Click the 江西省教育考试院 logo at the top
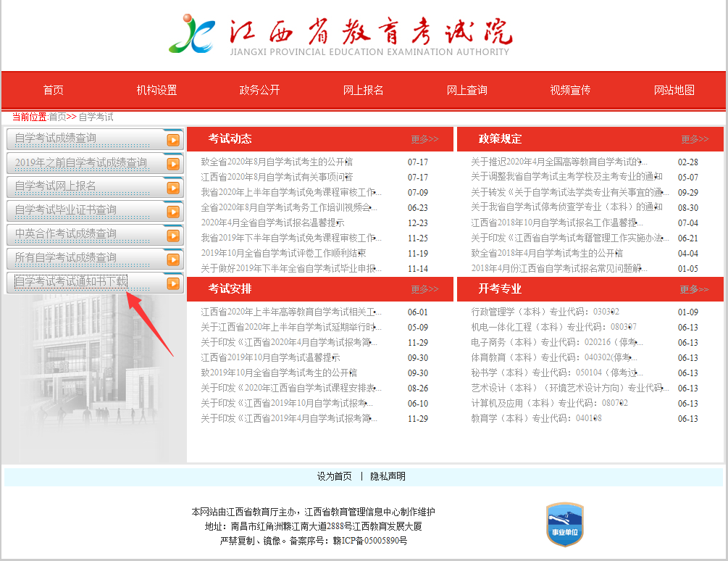 [348, 35]
